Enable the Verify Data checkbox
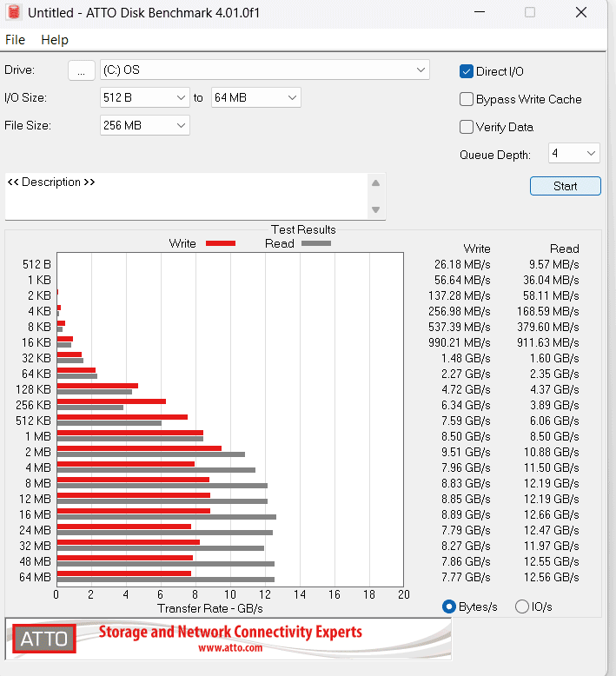This screenshot has height=676, width=616. pos(467,127)
